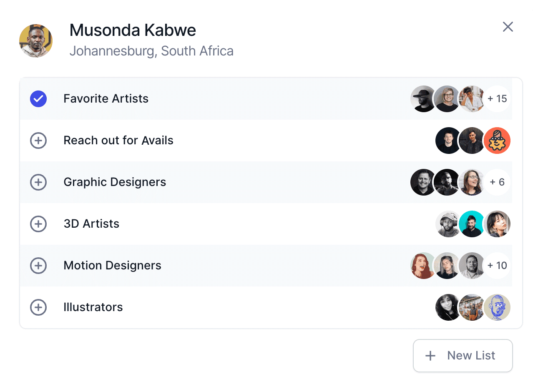Add to Illustrators list via plus icon

click(x=38, y=307)
